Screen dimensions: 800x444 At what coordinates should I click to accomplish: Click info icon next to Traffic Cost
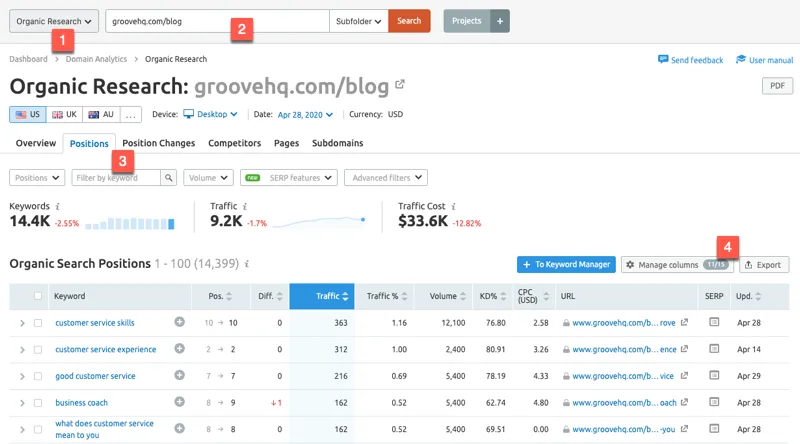point(454,206)
